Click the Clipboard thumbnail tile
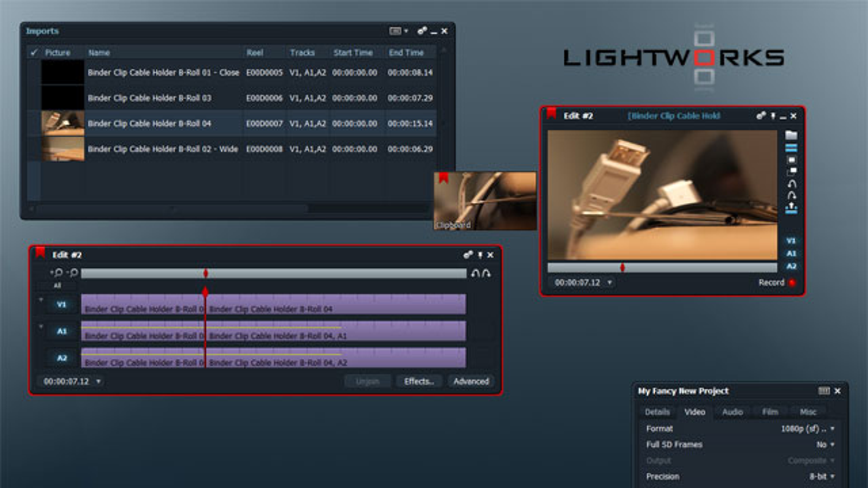This screenshot has height=488, width=868. (x=485, y=201)
